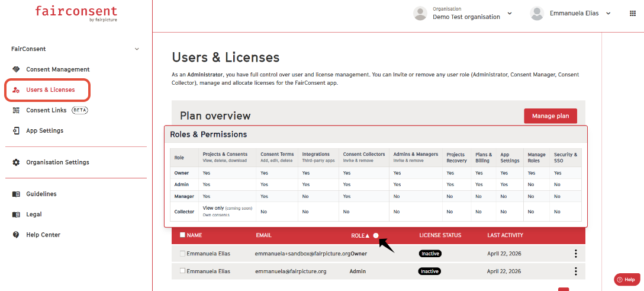644x291 pixels.
Task: Click the EMAIL column header
Action: click(x=263, y=235)
